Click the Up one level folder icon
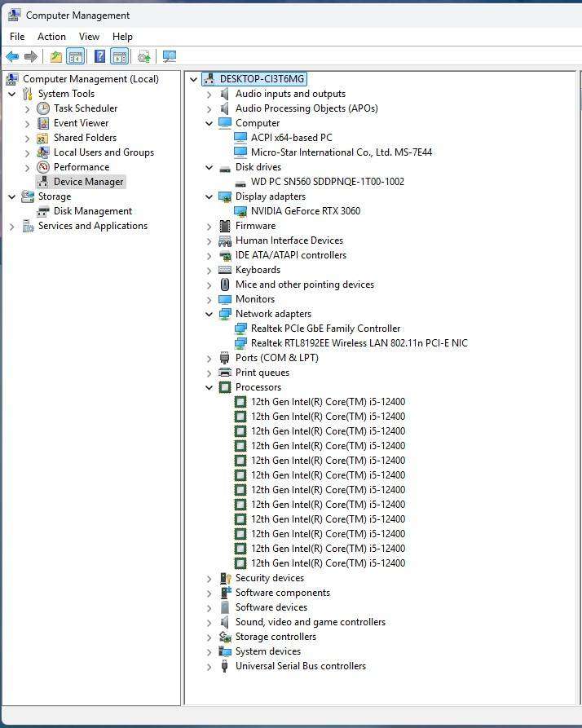 tap(56, 56)
